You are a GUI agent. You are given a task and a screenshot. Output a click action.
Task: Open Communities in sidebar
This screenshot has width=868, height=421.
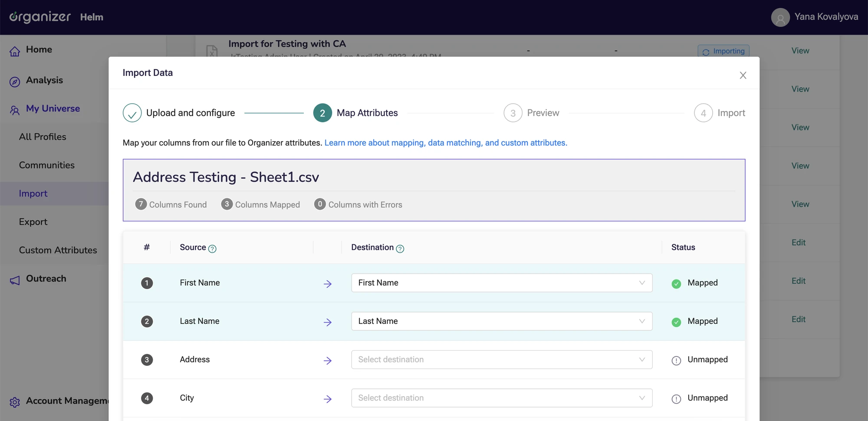(x=47, y=165)
